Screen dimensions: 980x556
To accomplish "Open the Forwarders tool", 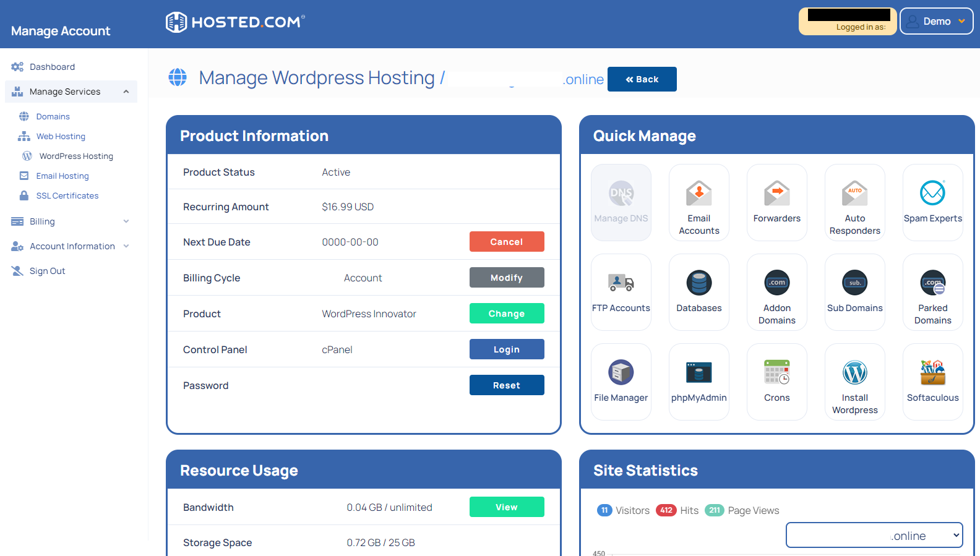I will 776,202.
